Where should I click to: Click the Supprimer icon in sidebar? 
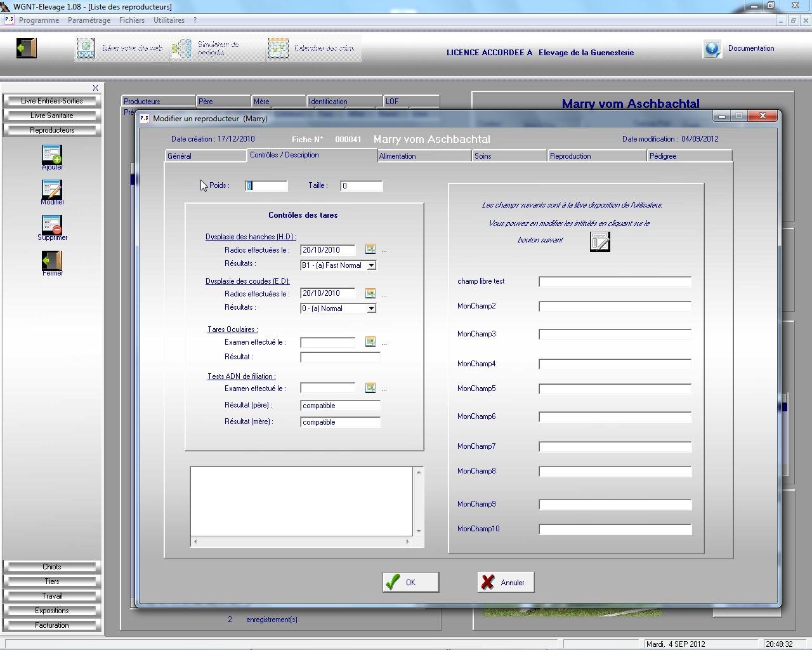pyautogui.click(x=52, y=225)
